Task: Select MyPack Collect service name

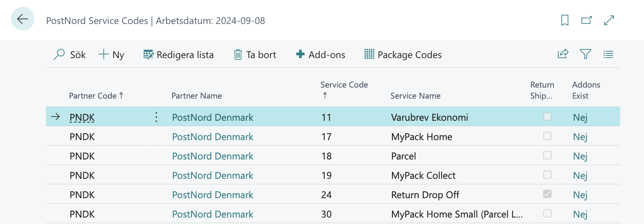Action: tap(423, 175)
